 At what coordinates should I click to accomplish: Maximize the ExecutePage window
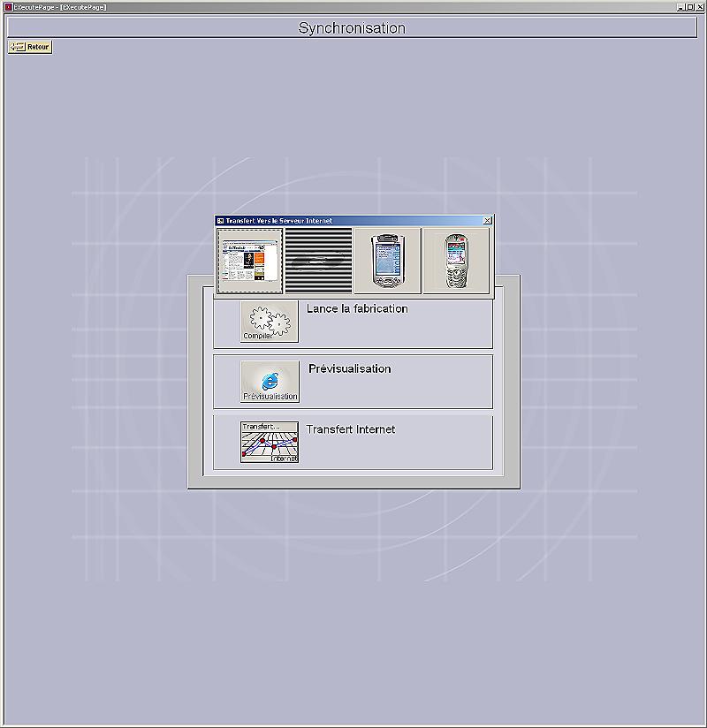click(x=690, y=7)
